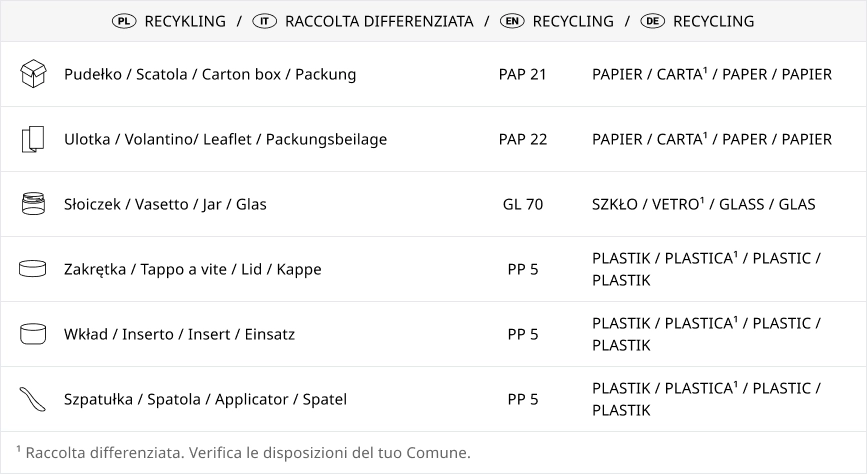Select the Ulotka / Volantino row label
Viewport: 867px width, 474px height.
point(226,139)
